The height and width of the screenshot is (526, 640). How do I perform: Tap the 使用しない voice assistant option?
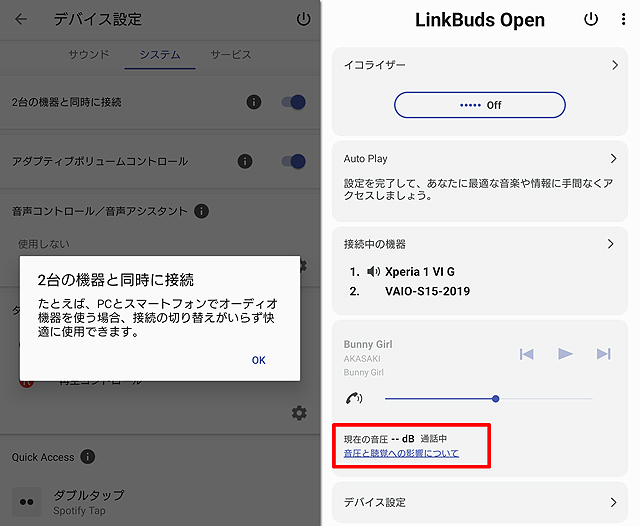click(x=44, y=244)
